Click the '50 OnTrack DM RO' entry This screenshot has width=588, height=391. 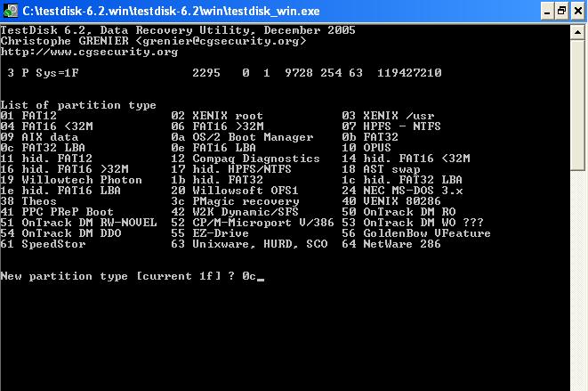(399, 212)
